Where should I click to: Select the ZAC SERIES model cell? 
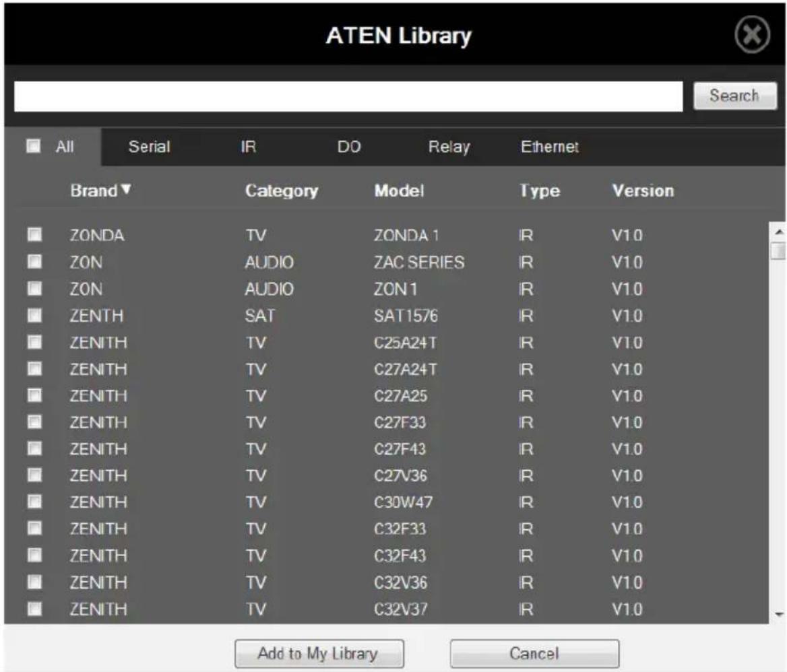point(419,263)
